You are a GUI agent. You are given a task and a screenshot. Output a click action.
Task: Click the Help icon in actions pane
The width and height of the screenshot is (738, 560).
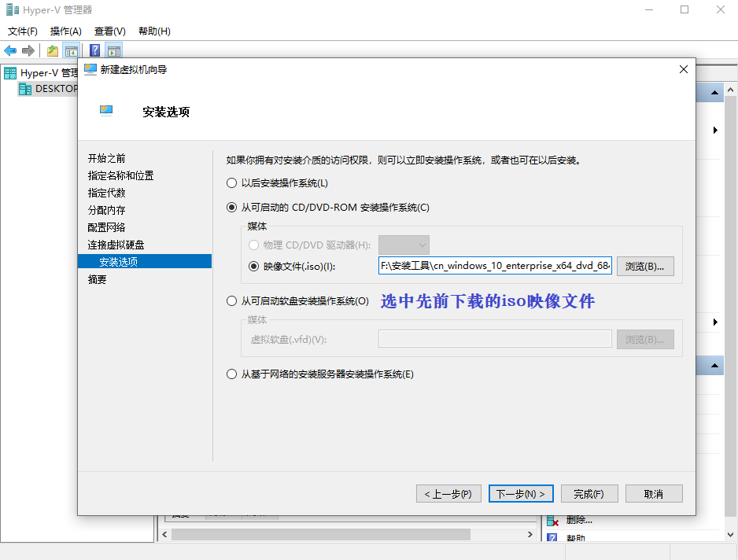click(552, 537)
